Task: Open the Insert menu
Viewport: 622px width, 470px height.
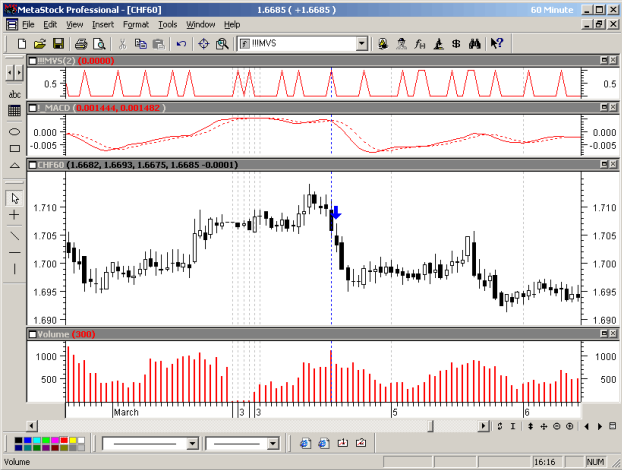Action: point(103,25)
